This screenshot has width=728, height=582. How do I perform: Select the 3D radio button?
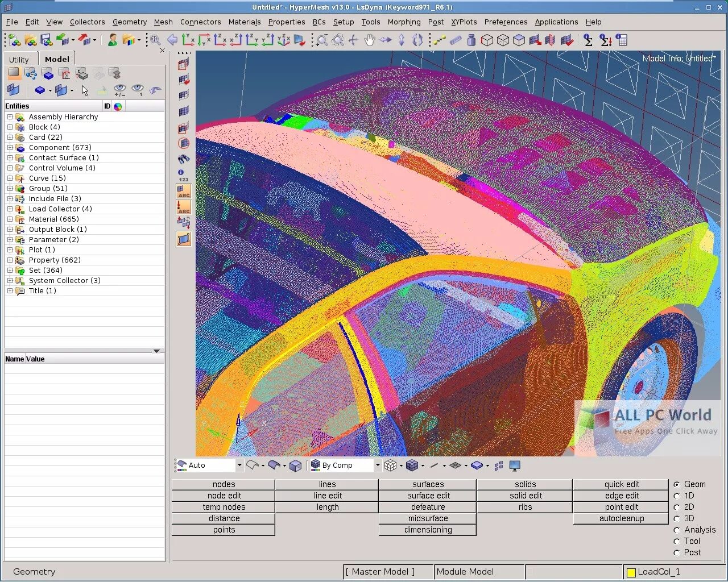[677, 519]
